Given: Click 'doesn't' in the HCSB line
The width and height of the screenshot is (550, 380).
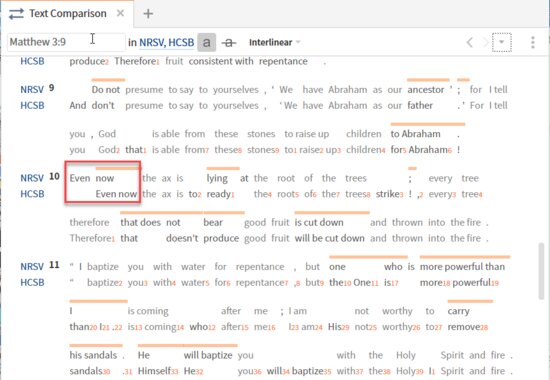Looking at the screenshot, I should coord(182,238).
